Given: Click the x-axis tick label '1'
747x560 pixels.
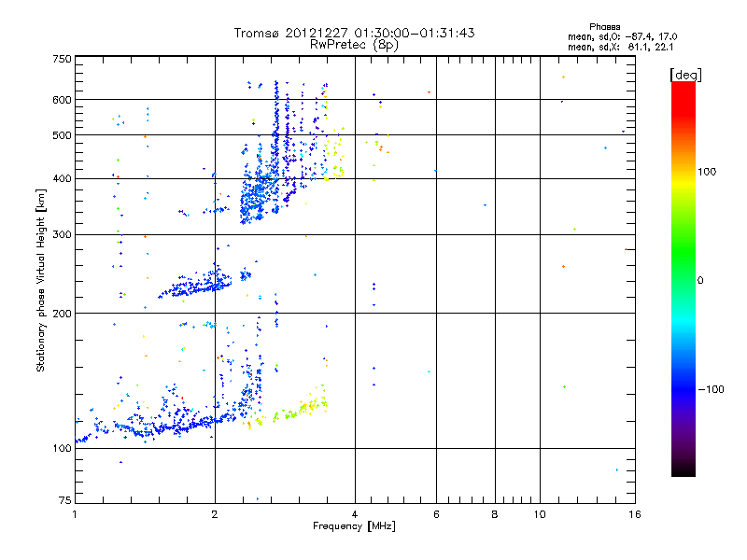Looking at the screenshot, I should pos(75,514).
